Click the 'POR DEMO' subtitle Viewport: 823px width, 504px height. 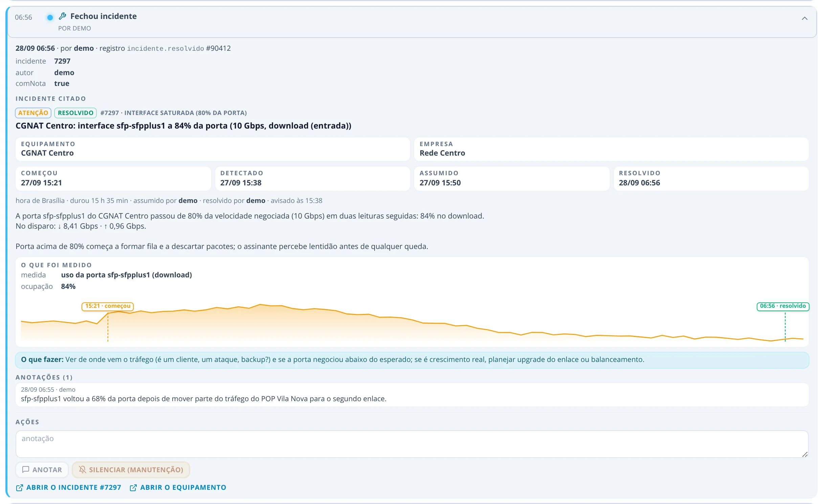(74, 28)
